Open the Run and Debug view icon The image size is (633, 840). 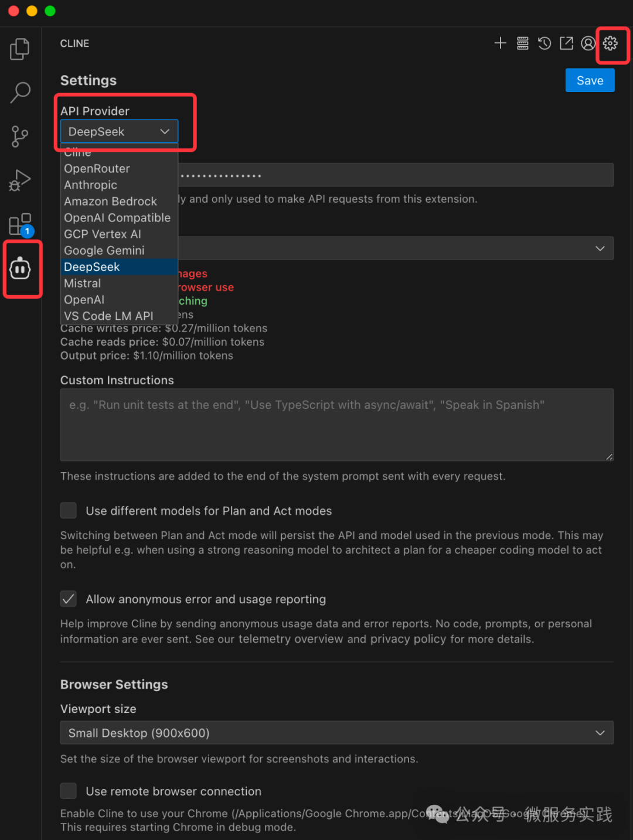tap(20, 180)
